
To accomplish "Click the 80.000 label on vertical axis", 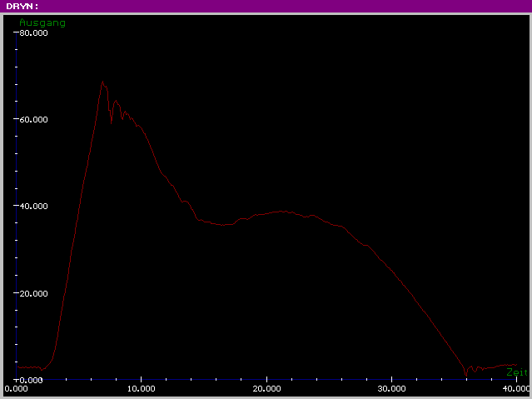I will click(34, 33).
